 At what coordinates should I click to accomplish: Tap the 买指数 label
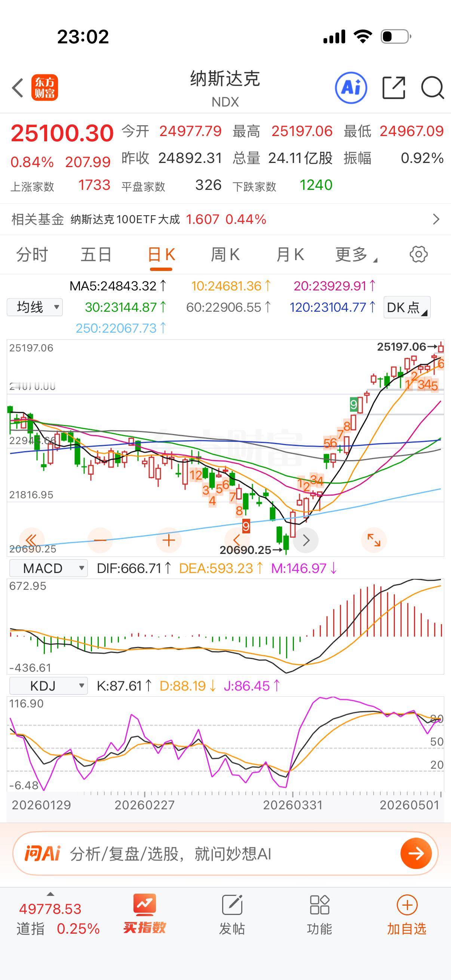pyautogui.click(x=145, y=928)
